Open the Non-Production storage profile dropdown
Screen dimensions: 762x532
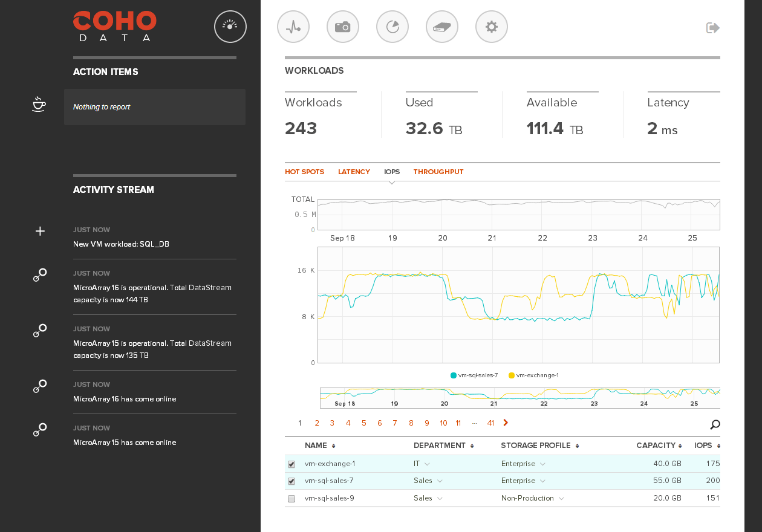pyautogui.click(x=561, y=499)
